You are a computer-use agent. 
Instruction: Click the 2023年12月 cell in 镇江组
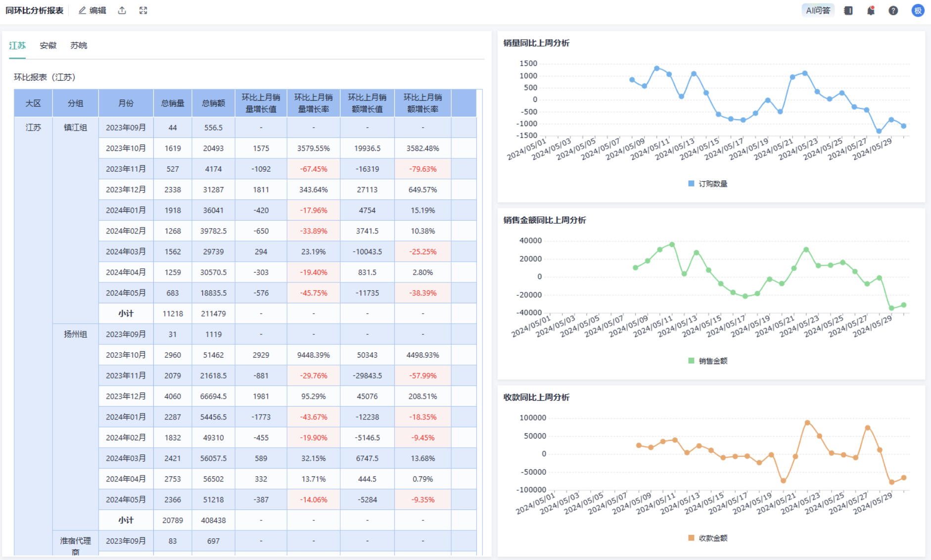126,190
